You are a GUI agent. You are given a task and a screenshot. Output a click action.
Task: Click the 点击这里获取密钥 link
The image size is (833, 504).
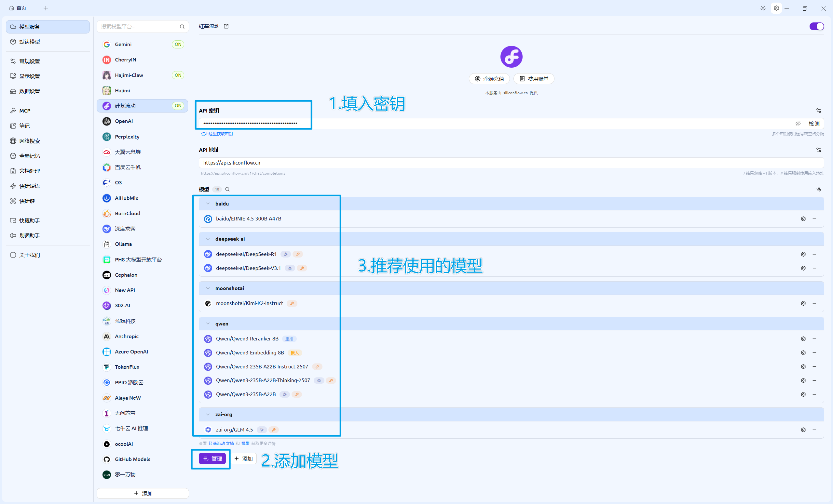tap(216, 134)
